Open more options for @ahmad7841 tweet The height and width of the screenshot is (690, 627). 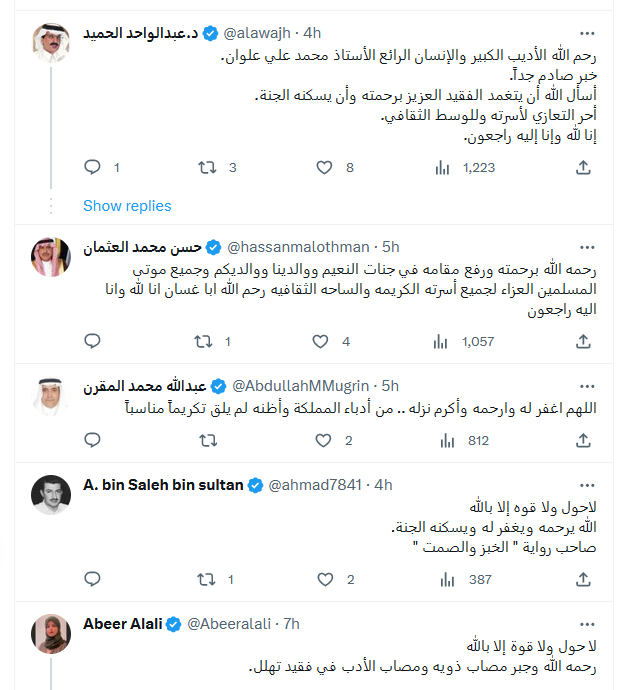pyautogui.click(x=587, y=485)
